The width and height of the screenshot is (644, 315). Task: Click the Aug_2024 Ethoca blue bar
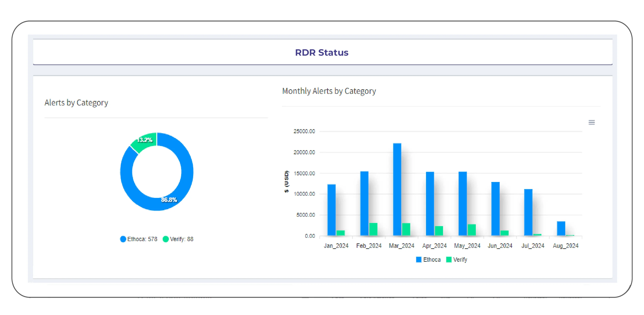click(561, 228)
